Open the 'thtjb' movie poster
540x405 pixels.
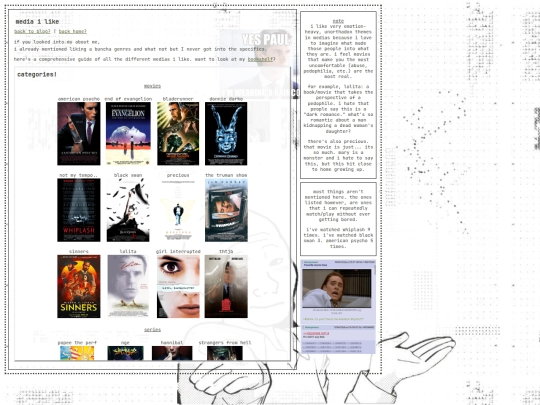point(226,287)
